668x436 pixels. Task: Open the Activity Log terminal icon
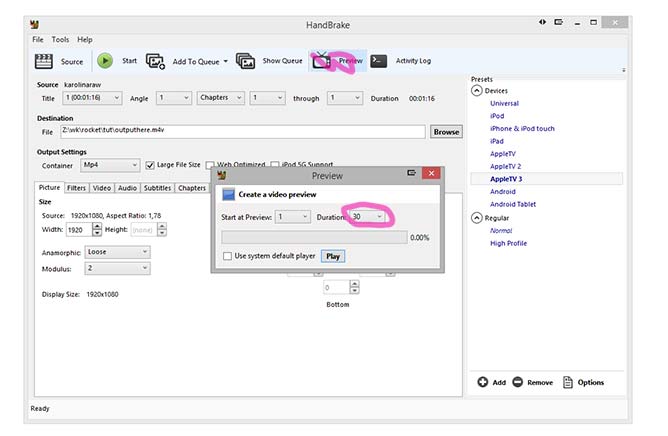(378, 61)
